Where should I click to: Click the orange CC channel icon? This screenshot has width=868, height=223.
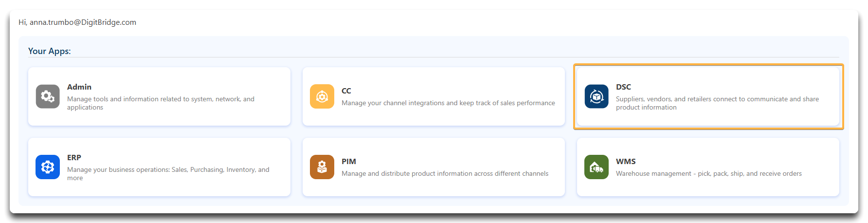[x=322, y=96]
